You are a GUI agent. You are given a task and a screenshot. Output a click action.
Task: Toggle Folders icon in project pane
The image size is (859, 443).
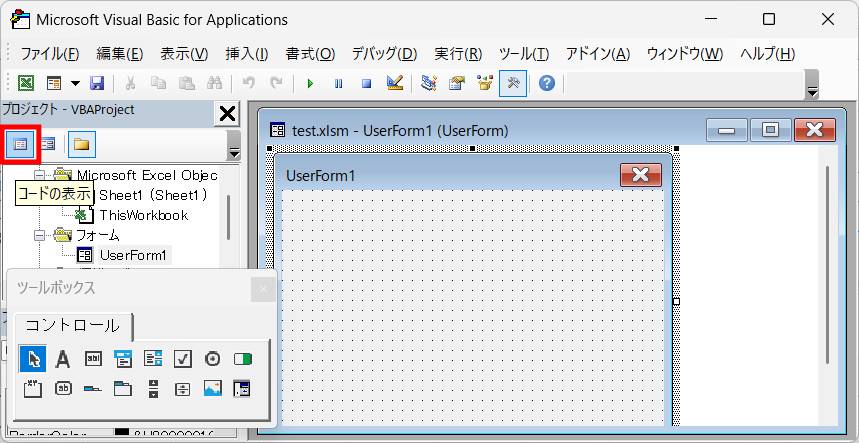[x=82, y=145]
